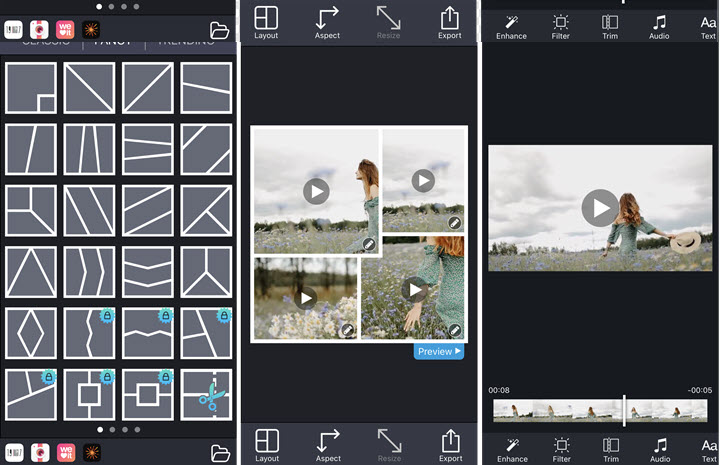Select Resize in the bottom collage toolbar
The height and width of the screenshot is (465, 720).
point(389,444)
